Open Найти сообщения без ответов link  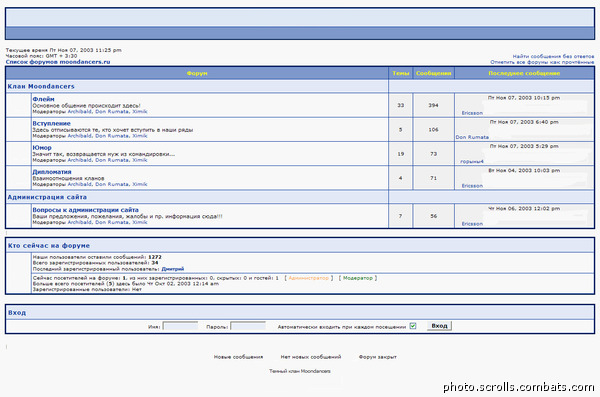coord(553,56)
